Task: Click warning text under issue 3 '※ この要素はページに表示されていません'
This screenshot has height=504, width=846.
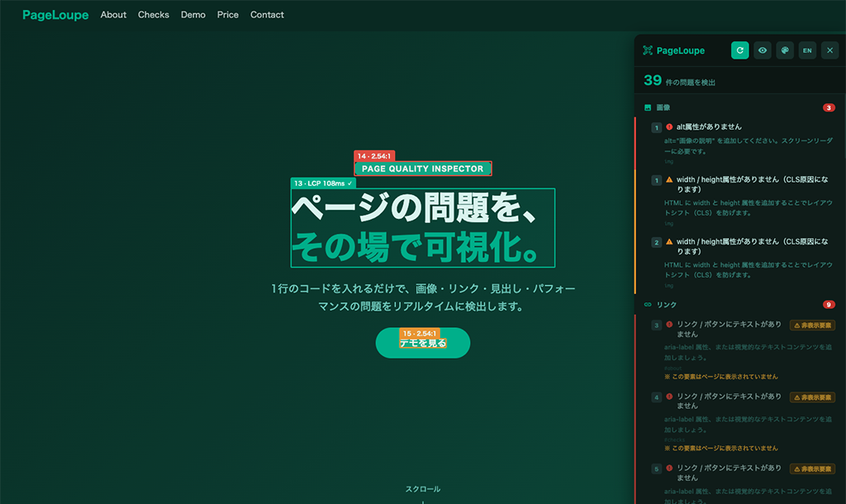Action: tap(721, 377)
